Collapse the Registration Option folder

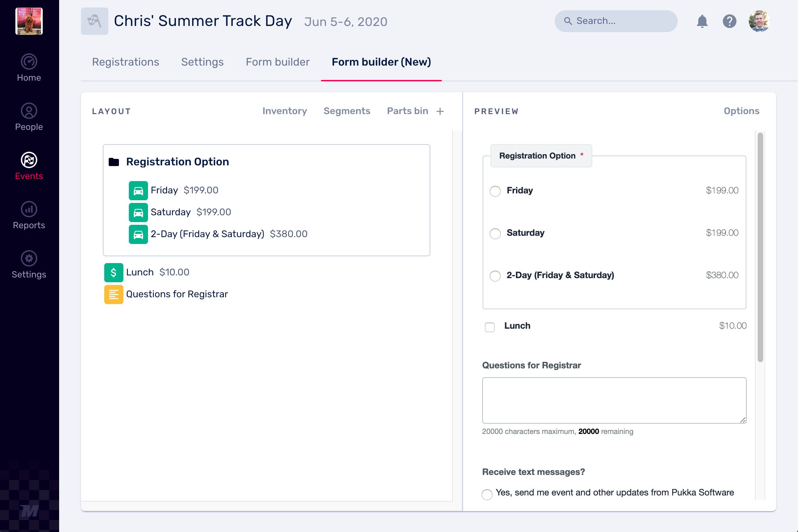[114, 162]
